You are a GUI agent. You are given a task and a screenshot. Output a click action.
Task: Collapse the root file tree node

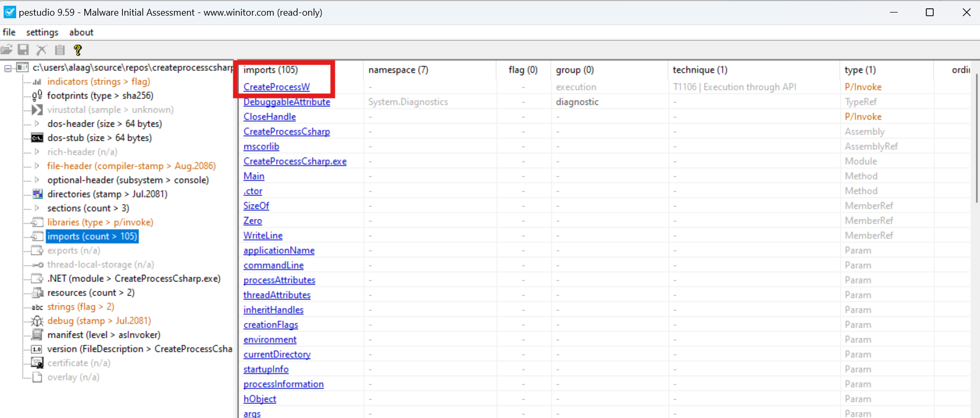point(8,68)
